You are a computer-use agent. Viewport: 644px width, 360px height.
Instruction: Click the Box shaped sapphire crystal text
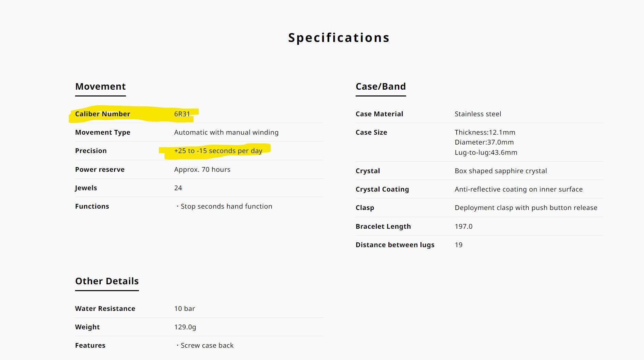[501, 171]
